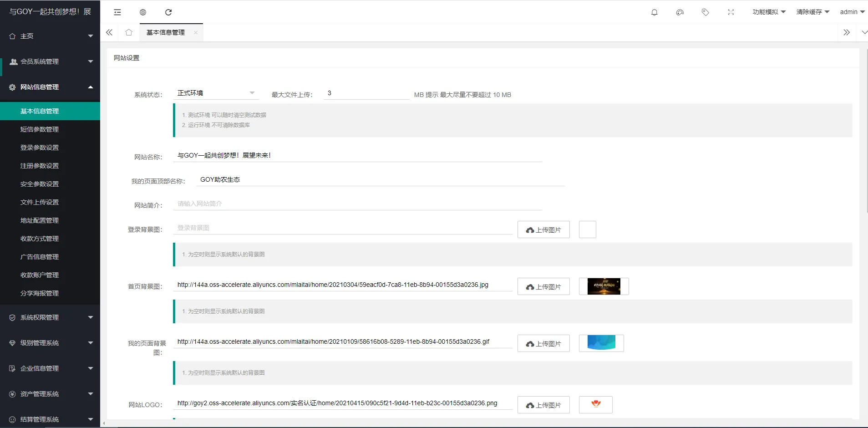Enter fullscreen with the expand icon
Screen dimensions: 868x428
(731, 12)
